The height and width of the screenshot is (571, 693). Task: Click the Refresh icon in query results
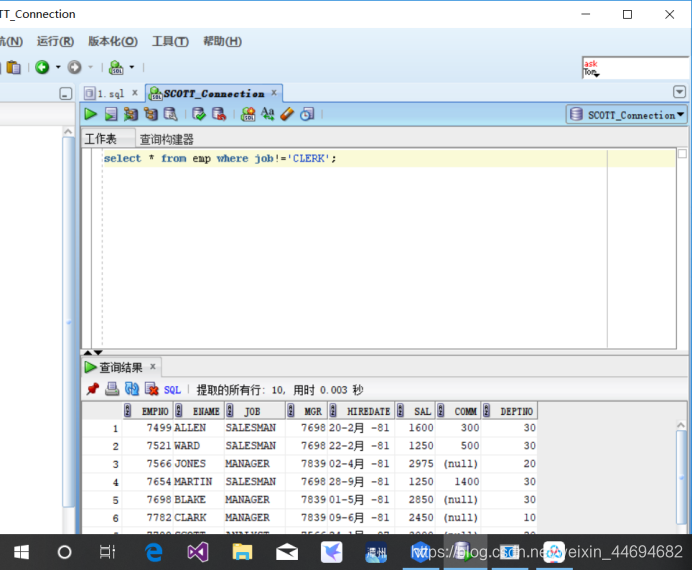tap(132, 389)
